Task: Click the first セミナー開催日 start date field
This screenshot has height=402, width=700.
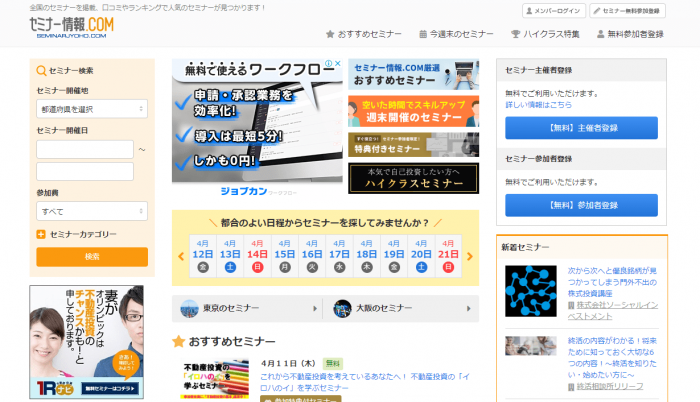Action: [x=84, y=149]
